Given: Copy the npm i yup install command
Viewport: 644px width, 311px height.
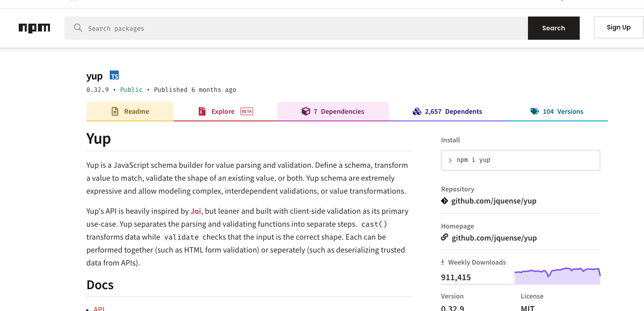Looking at the screenshot, I should [520, 160].
